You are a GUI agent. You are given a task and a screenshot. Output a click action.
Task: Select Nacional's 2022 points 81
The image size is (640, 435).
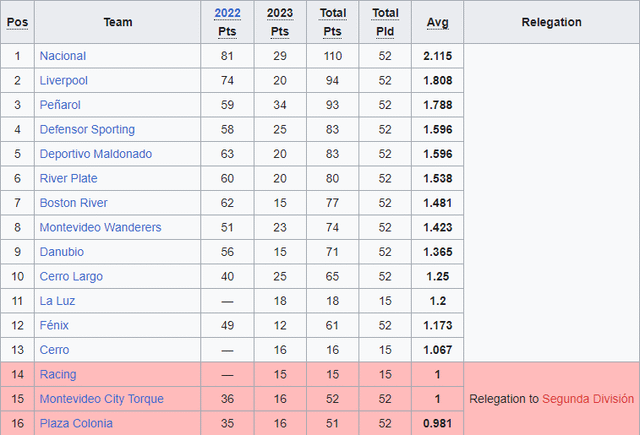coord(227,56)
